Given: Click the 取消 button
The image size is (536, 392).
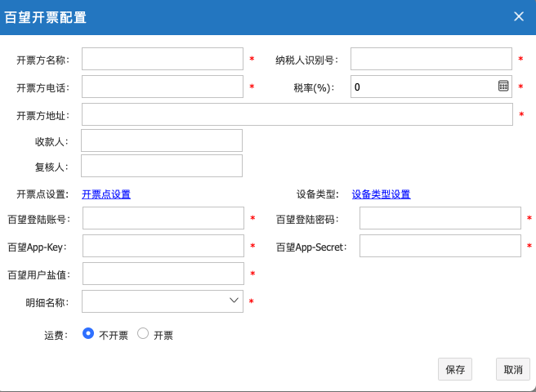Looking at the screenshot, I should coord(513,369).
